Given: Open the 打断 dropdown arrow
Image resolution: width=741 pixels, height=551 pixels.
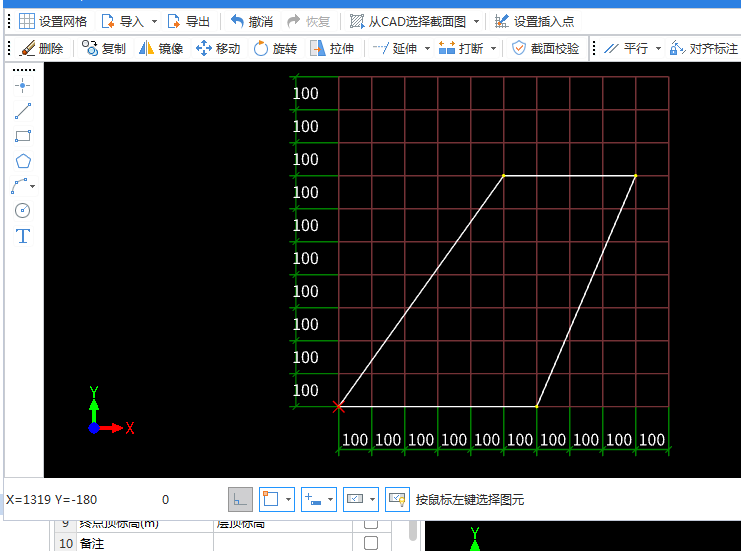Looking at the screenshot, I should (493, 48).
